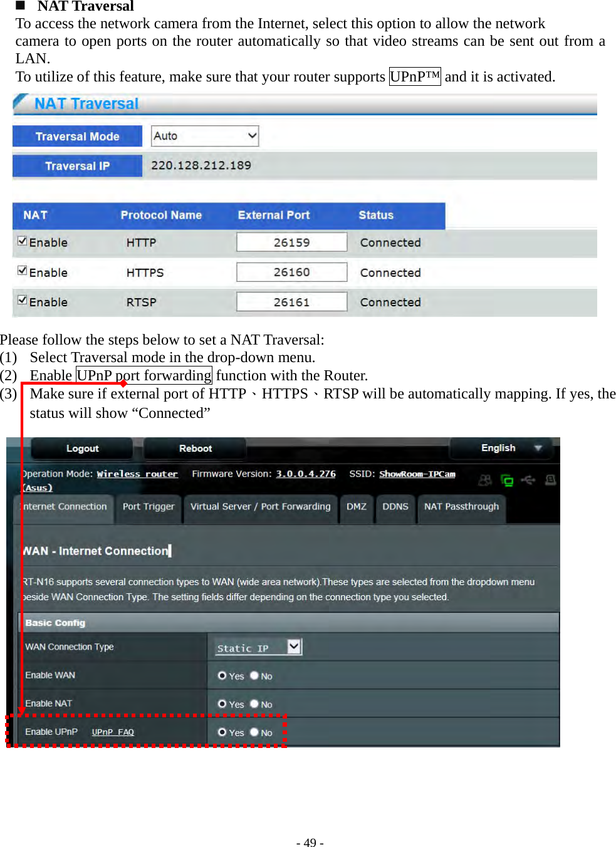The width and height of the screenshot is (616, 847).
Task: Open the UPnP FAQ link
Action: click(113, 732)
